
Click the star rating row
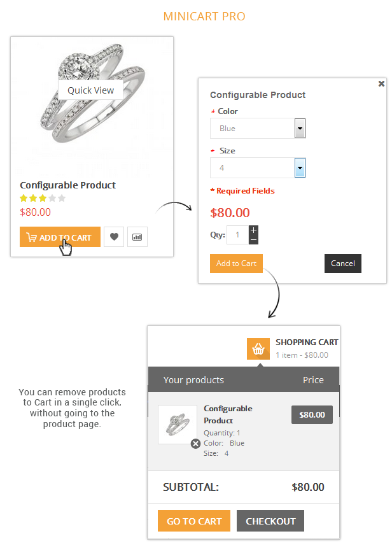43,199
